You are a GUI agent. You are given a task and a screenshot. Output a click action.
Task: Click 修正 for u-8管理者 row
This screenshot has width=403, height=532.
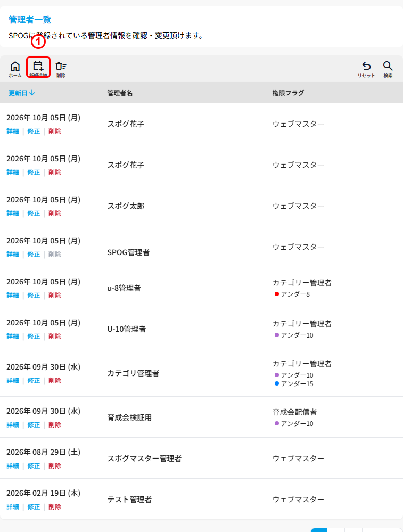point(34,295)
